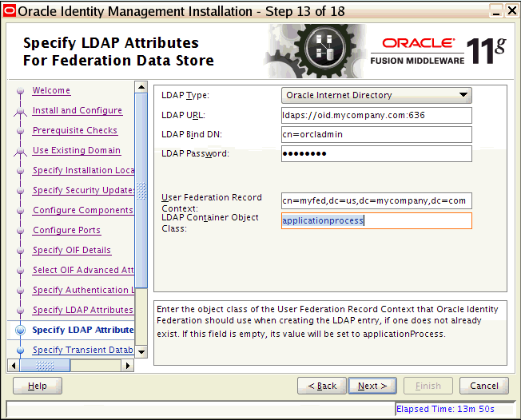Screen dimensions: 521x420
Task: Click the vertical scrollbar thumb in step list
Action: coord(141,191)
